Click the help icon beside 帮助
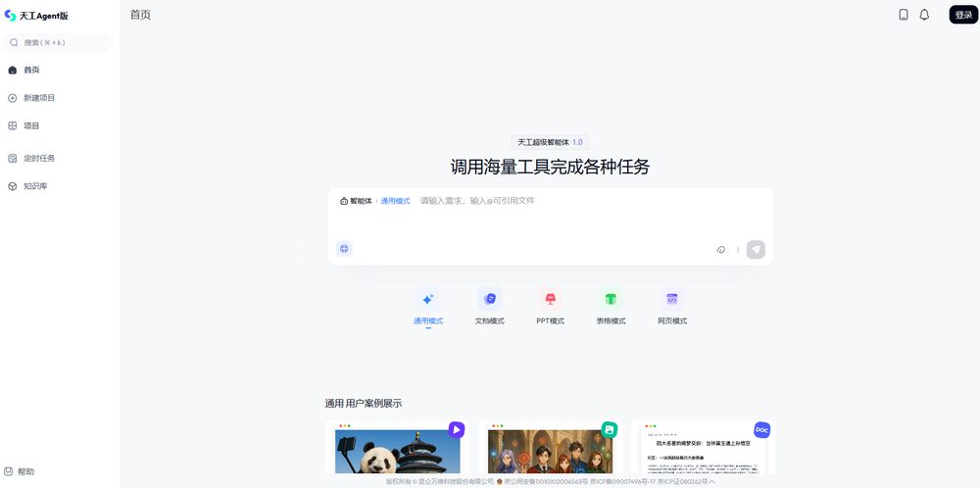This screenshot has height=488, width=980. pos(8,471)
